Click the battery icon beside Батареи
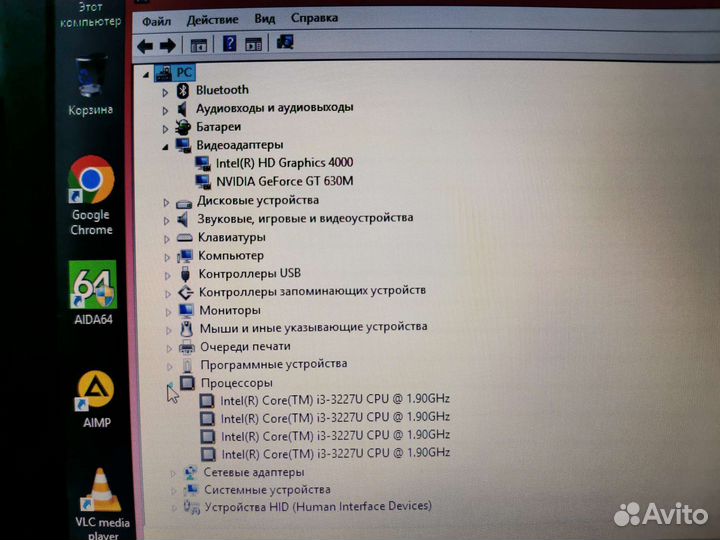This screenshot has height=540, width=720. coord(183,127)
